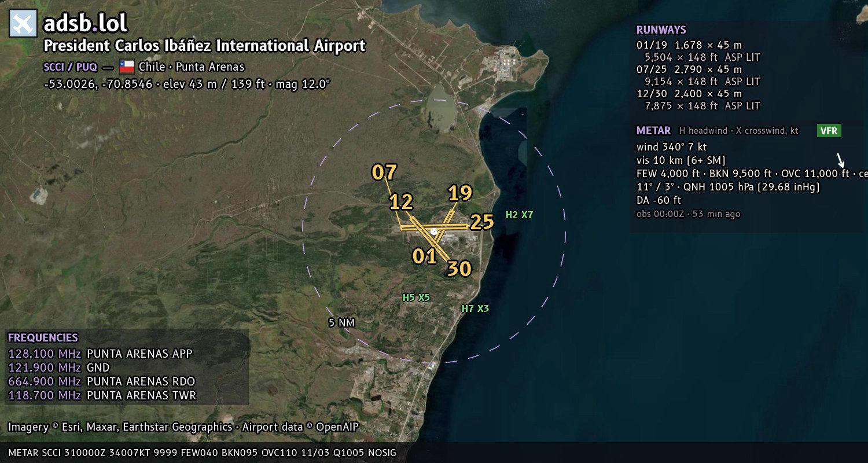Select the 9,154 × 148 ft ASP LIT line
Viewport: 868px width, 463px height.
pos(702,82)
